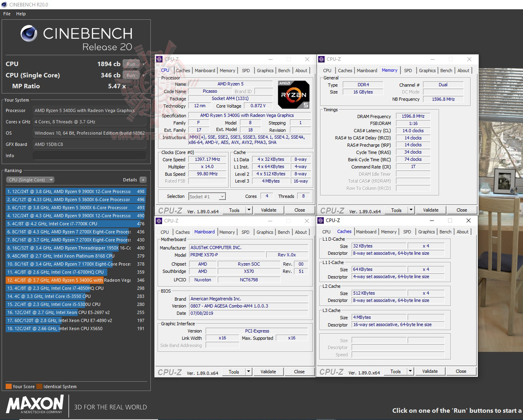Click the MAXON logo at the bottom
The image size is (523, 420).
35,404
